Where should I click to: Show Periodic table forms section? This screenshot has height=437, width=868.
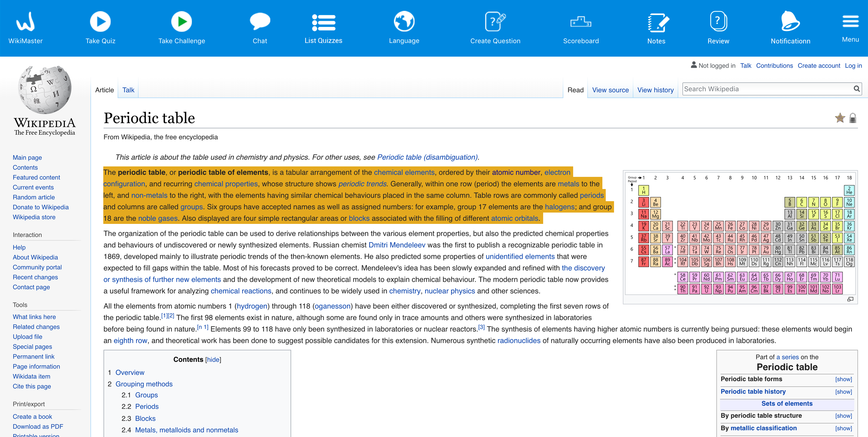843,379
